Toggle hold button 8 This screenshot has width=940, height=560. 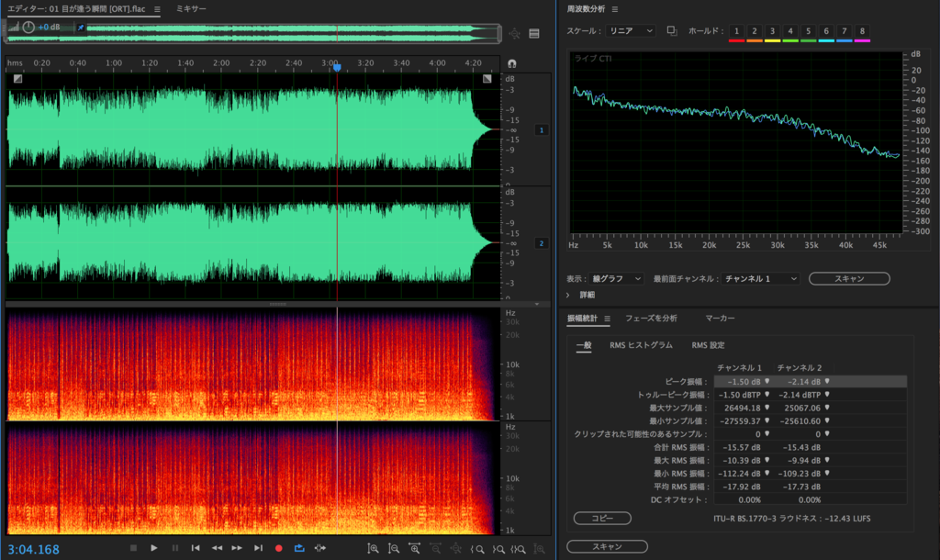pyautogui.click(x=863, y=31)
